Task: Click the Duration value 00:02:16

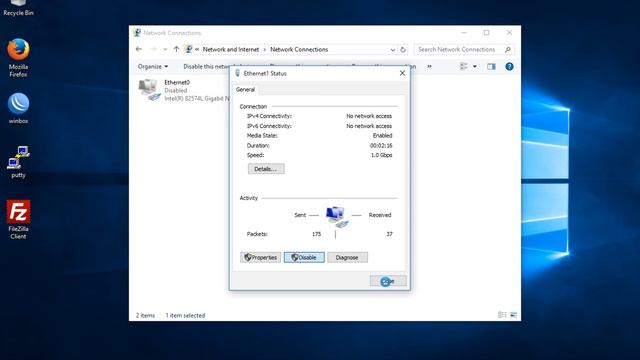Action: (381, 145)
